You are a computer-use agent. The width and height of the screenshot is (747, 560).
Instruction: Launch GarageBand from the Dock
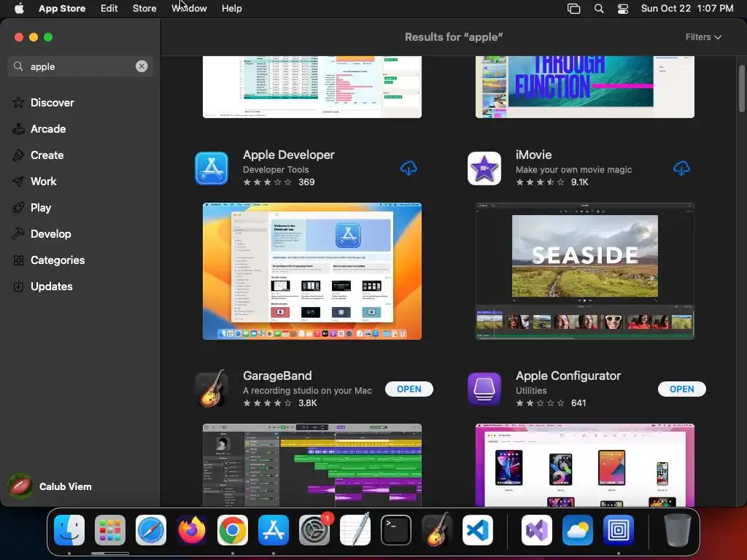coord(437,529)
